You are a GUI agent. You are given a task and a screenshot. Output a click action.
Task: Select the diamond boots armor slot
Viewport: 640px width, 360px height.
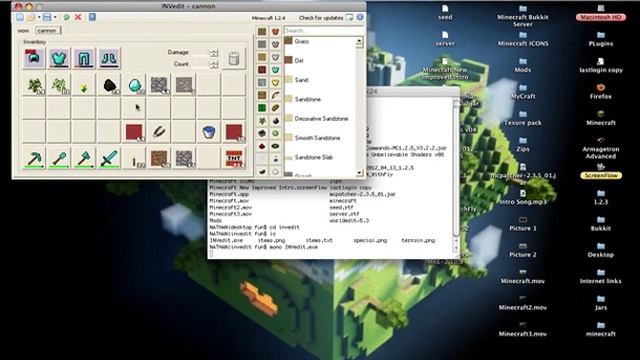point(109,58)
